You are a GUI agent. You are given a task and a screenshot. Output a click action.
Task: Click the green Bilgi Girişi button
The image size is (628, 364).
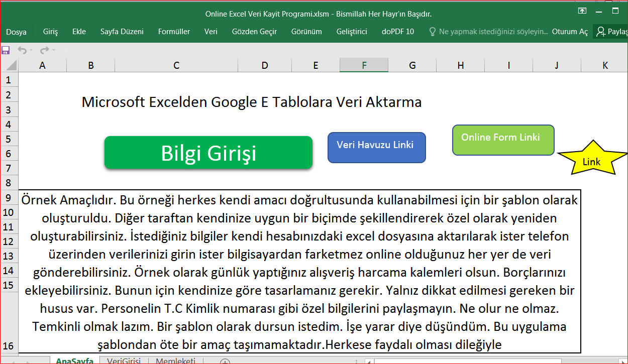[x=208, y=152]
